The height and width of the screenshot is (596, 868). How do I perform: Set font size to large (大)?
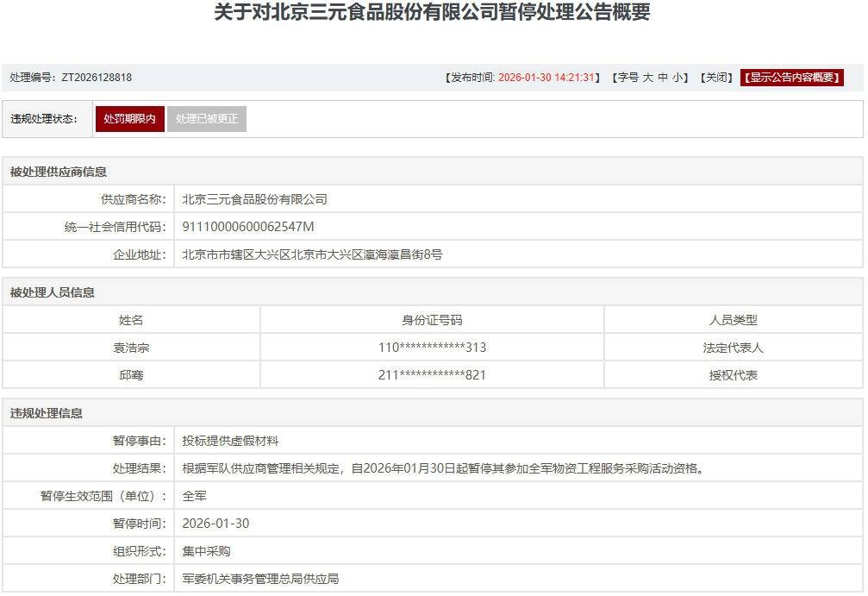(x=648, y=78)
